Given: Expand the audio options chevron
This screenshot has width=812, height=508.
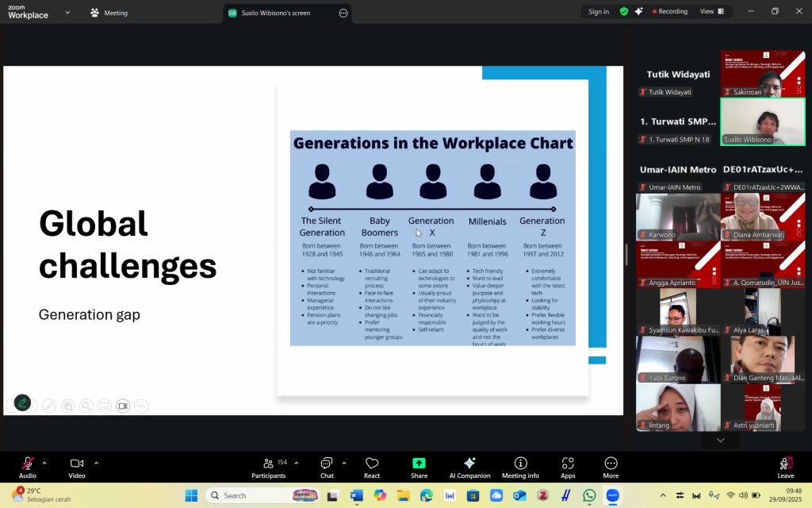Looking at the screenshot, I should pos(44,463).
